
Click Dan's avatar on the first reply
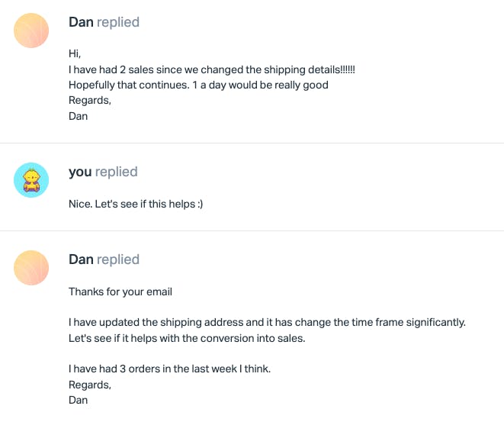31,31
